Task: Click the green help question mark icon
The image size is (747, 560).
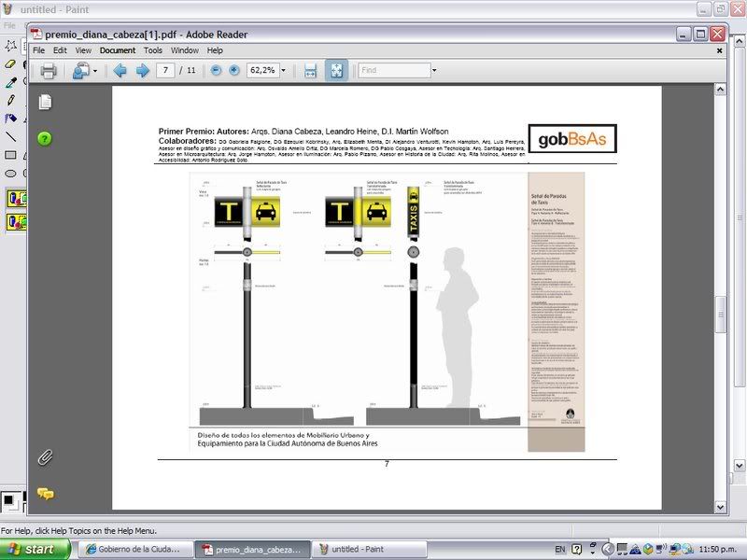Action: pos(45,139)
